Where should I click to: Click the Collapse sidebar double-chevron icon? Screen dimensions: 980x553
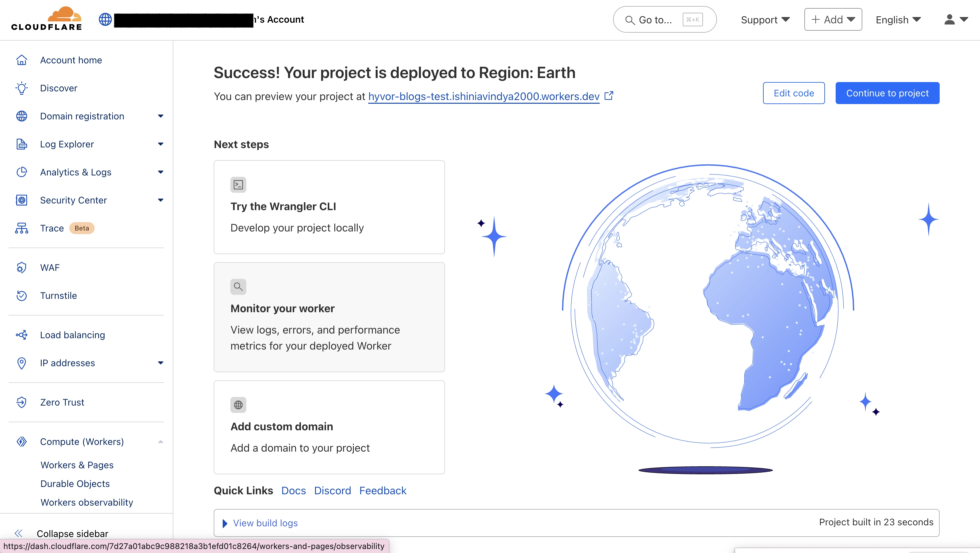pyautogui.click(x=18, y=534)
